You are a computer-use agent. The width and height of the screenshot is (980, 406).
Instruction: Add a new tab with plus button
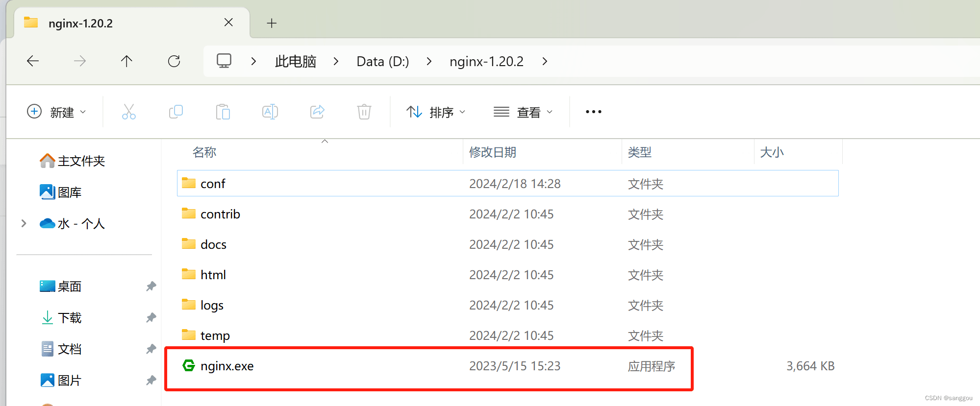click(x=272, y=23)
